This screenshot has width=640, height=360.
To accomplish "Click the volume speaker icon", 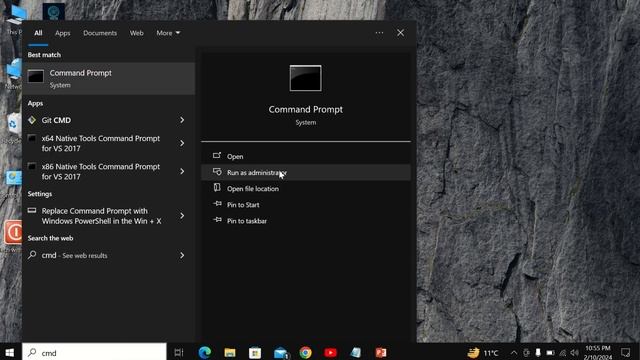I will (x=575, y=353).
